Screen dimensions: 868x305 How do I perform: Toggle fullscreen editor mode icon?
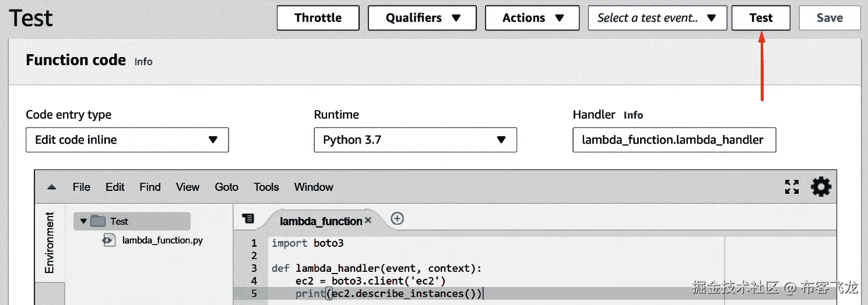(x=792, y=187)
